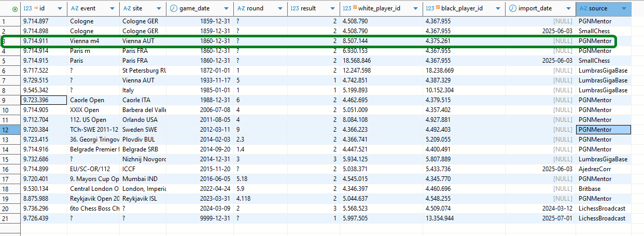
Task: Click the numeric type icon beside result
Action: [x=295, y=9]
